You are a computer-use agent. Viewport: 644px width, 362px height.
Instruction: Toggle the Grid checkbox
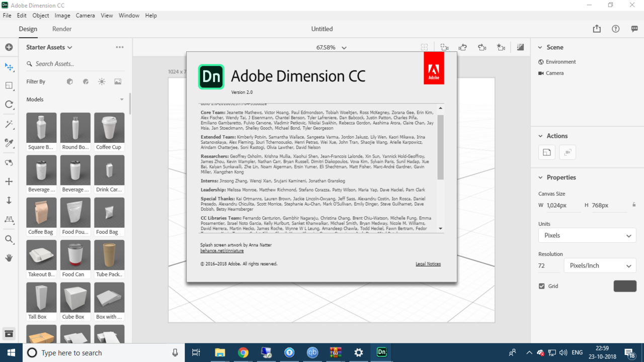542,286
